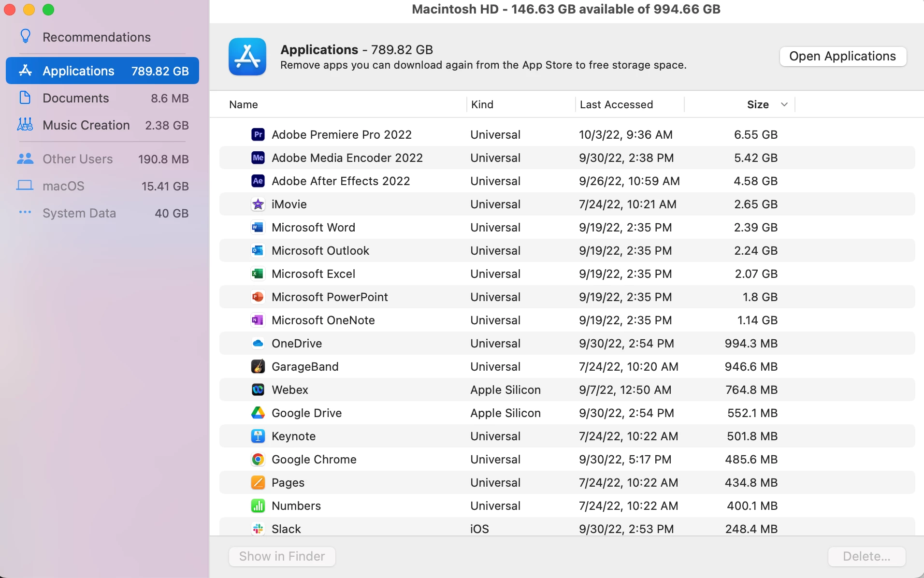Viewport: 924px width, 578px height.
Task: Click the Adobe After Effects icon
Action: coord(258,181)
